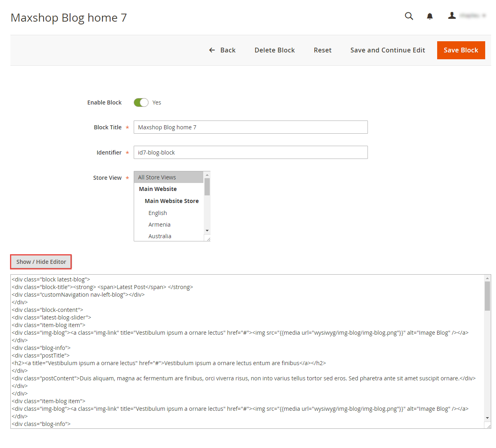Open the user account menu
Viewport: 496px width, 448px height.
tap(466, 16)
